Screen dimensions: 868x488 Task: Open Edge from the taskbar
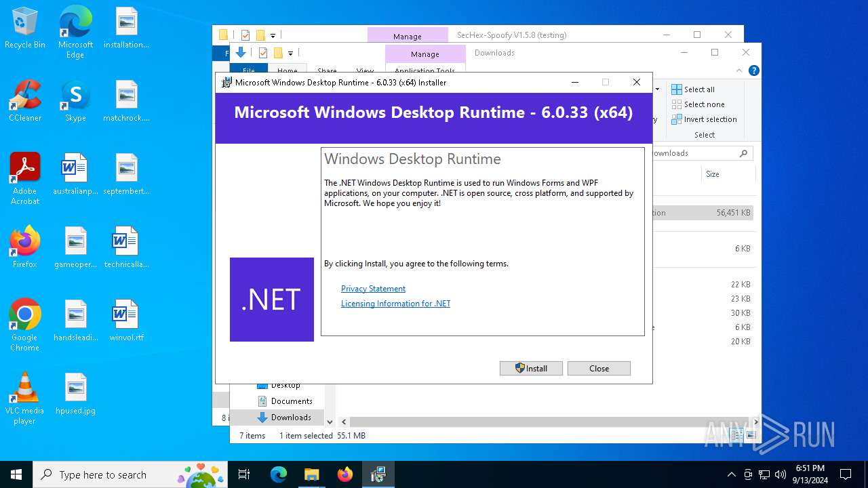pos(279,474)
